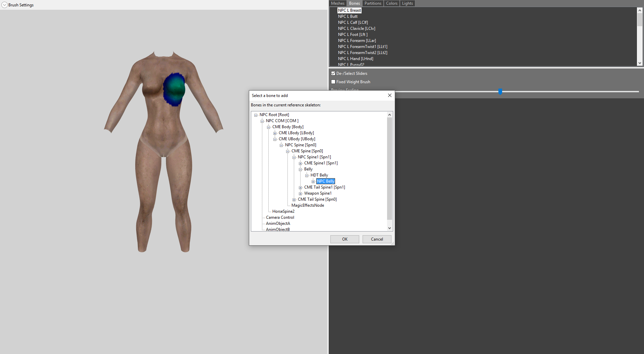Expand Weapon Spine1 node
The image size is (644, 354).
point(301,194)
